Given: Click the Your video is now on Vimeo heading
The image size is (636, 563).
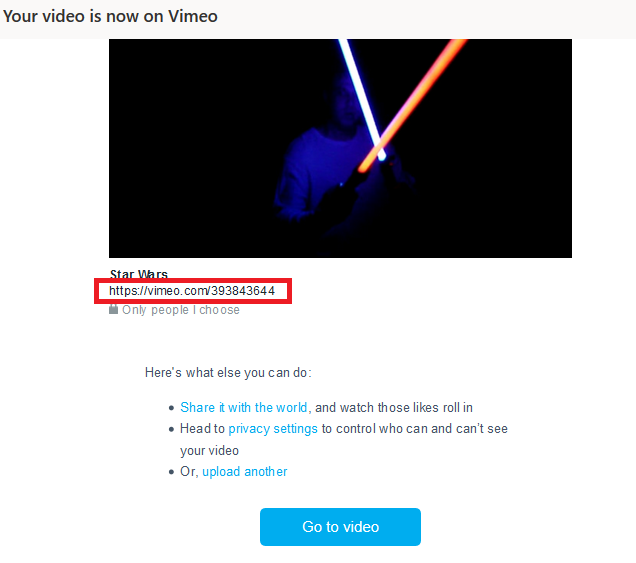Looking at the screenshot, I should point(110,17).
